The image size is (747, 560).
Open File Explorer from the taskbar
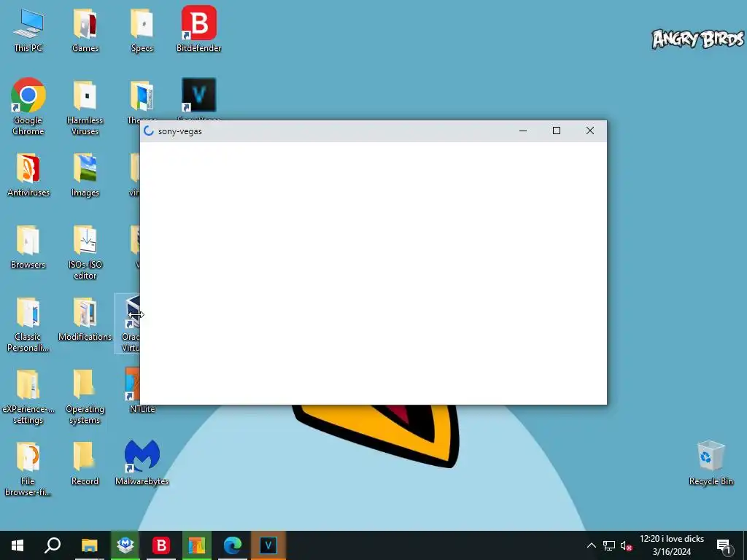(x=89, y=545)
